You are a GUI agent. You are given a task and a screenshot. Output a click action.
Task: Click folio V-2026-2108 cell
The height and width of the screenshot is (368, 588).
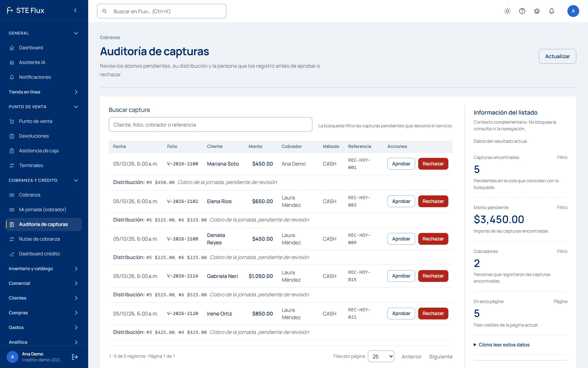[183, 239]
